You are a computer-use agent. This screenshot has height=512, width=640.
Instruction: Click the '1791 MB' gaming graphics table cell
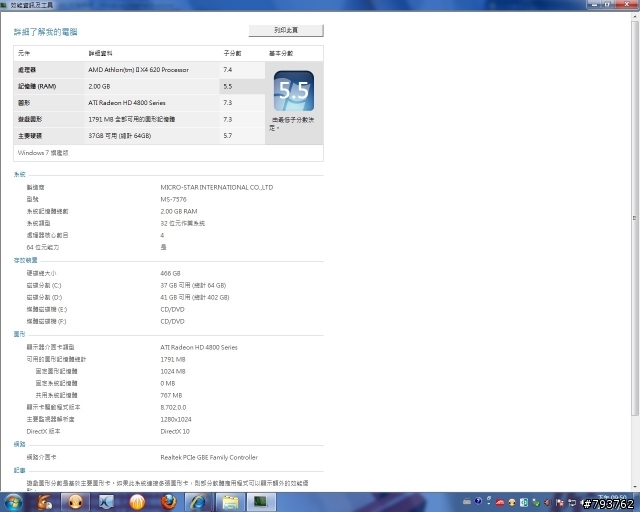point(131,119)
